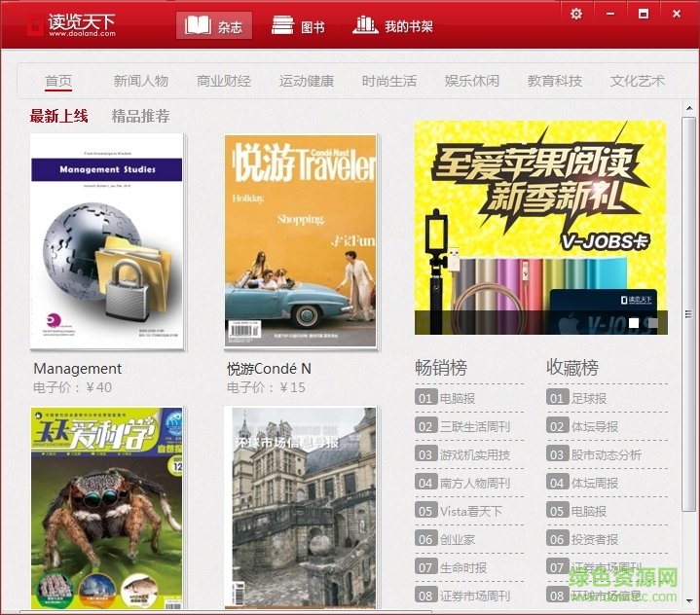
Task: Open Vista看天下 in bestseller list
Action: point(471,511)
